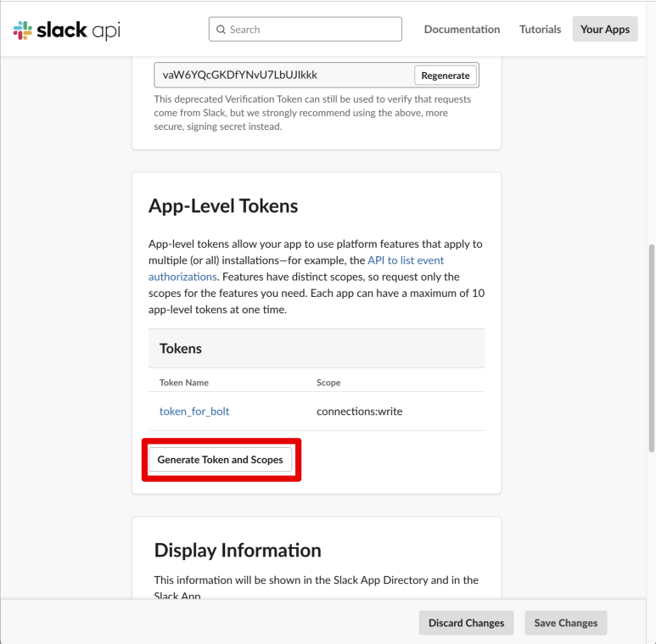The width and height of the screenshot is (656, 644).
Task: Click the 'connections:write' scope text
Action: click(x=359, y=411)
